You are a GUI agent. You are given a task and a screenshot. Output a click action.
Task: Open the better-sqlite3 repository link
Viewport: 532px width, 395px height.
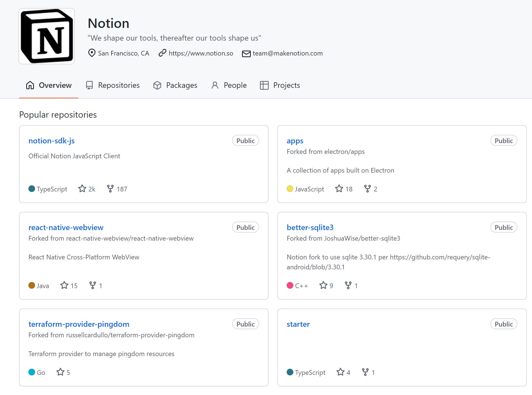pos(310,228)
